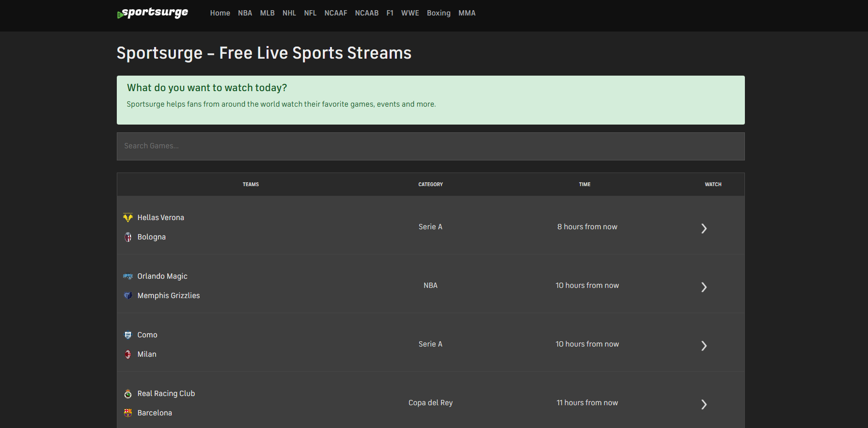The image size is (868, 428).
Task: Click the Barcelona team crest
Action: [128, 413]
